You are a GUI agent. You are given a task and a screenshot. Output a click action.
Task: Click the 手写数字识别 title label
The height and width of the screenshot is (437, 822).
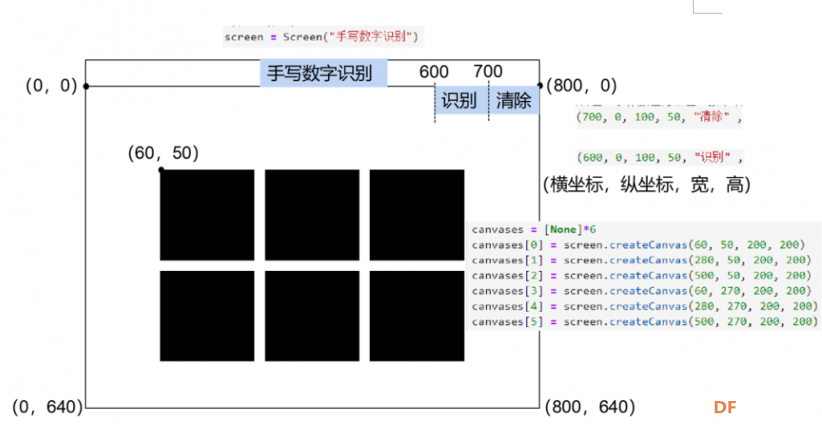tap(323, 73)
